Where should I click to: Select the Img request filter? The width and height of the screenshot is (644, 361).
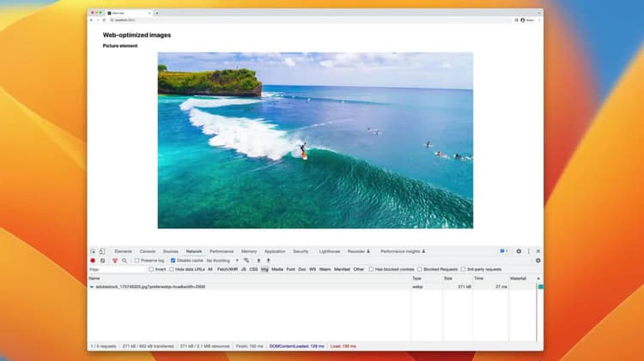coord(264,269)
